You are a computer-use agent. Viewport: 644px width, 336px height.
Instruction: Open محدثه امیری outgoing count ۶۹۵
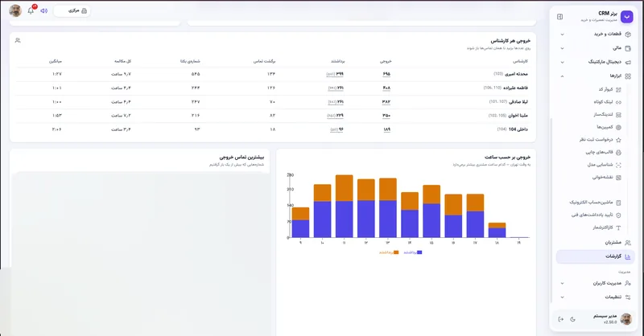(386, 74)
